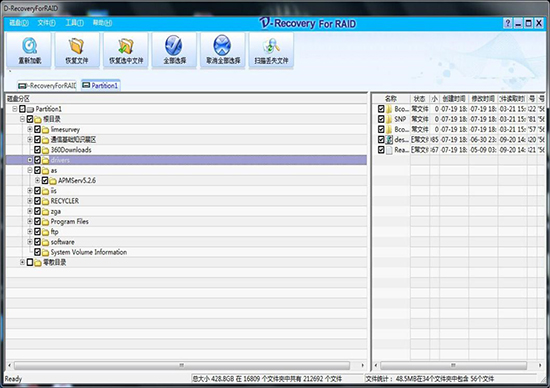Uncheck the Rea... file checkbox
Image resolution: width=550 pixels, height=388 pixels.
pyautogui.click(x=381, y=150)
